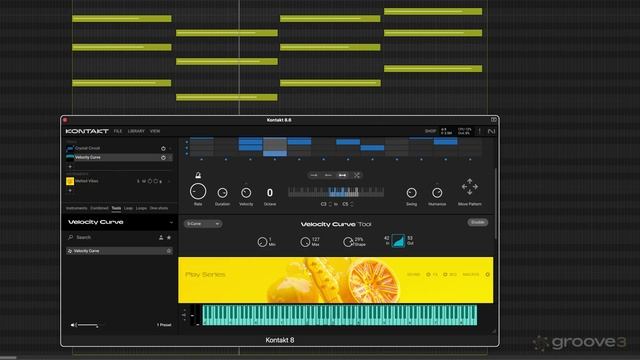This screenshot has width=640, height=360.
Task: Solo the Melted Vibes instrument
Action: coord(138,181)
